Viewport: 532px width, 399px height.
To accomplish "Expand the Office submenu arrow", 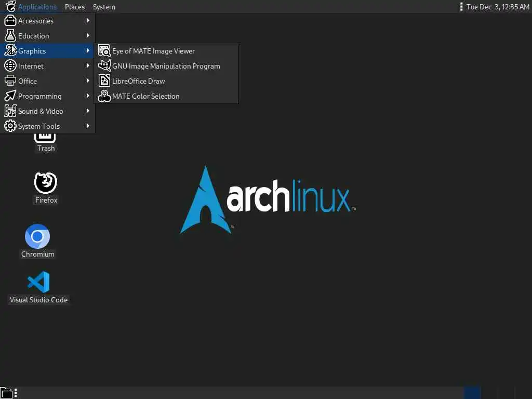I will [x=88, y=81].
